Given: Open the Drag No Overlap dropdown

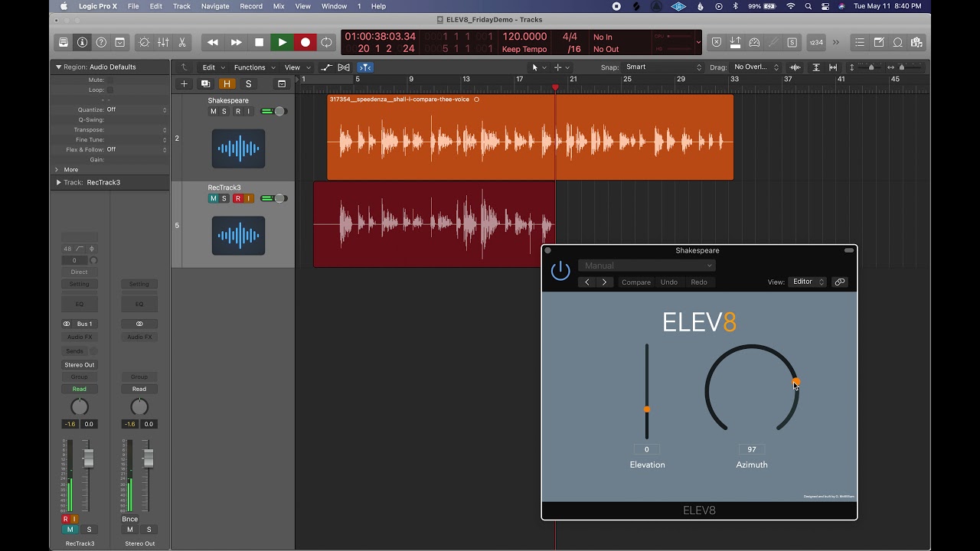Looking at the screenshot, I should coord(755,67).
